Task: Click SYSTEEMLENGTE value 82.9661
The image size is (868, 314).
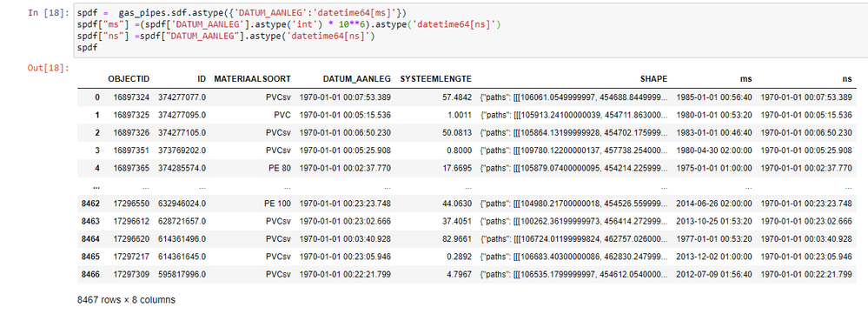Action: 457,238
